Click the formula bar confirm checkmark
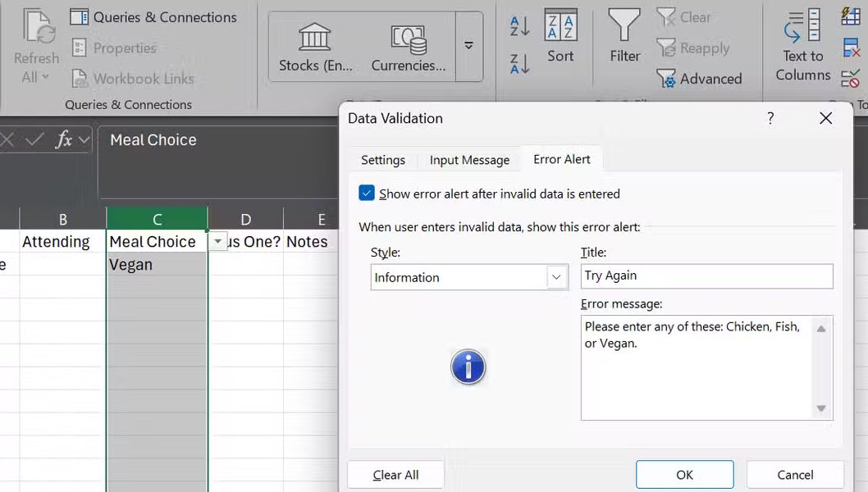 pos(34,140)
